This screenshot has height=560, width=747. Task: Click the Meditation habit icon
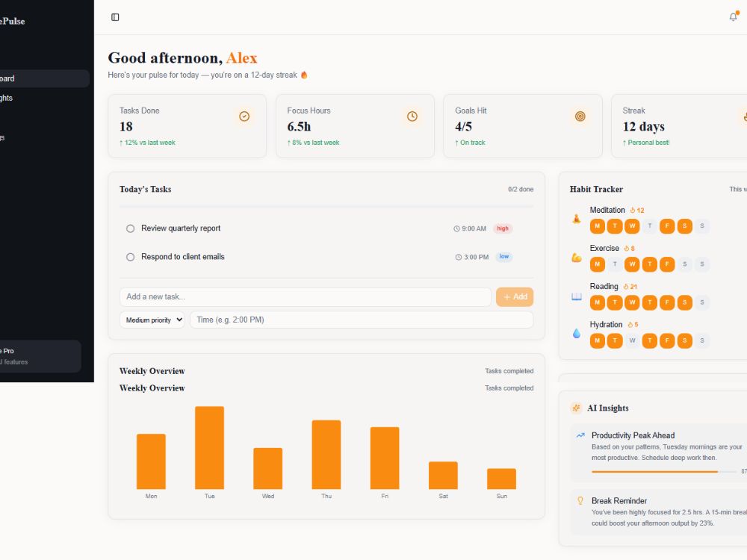click(577, 219)
